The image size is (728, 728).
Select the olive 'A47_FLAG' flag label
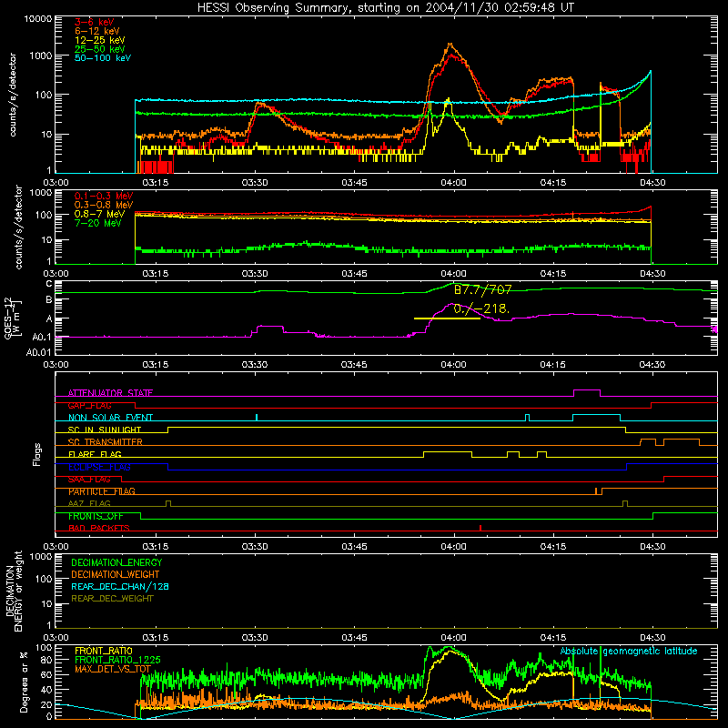point(89,503)
